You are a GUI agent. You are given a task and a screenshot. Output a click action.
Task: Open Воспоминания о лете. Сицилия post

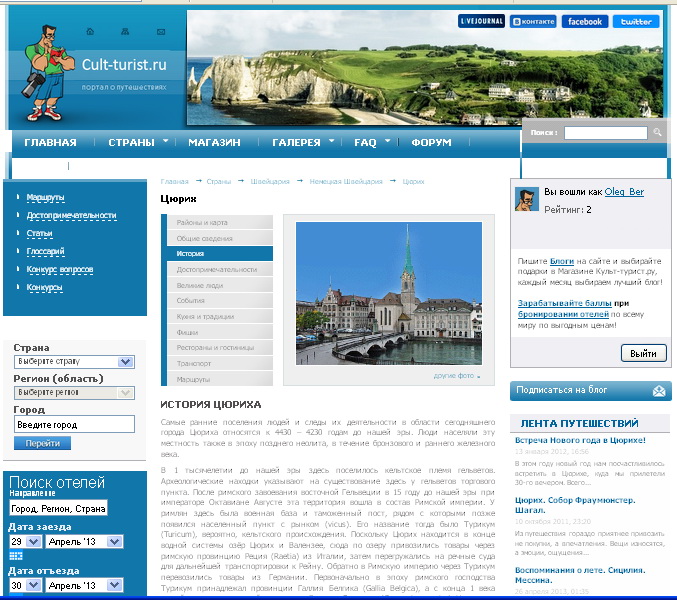(580, 575)
